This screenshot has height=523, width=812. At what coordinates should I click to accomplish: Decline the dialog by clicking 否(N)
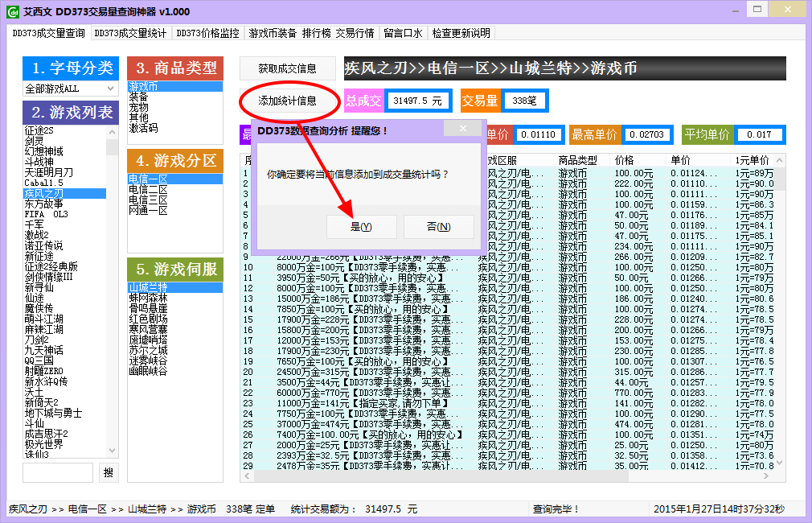coord(439,226)
